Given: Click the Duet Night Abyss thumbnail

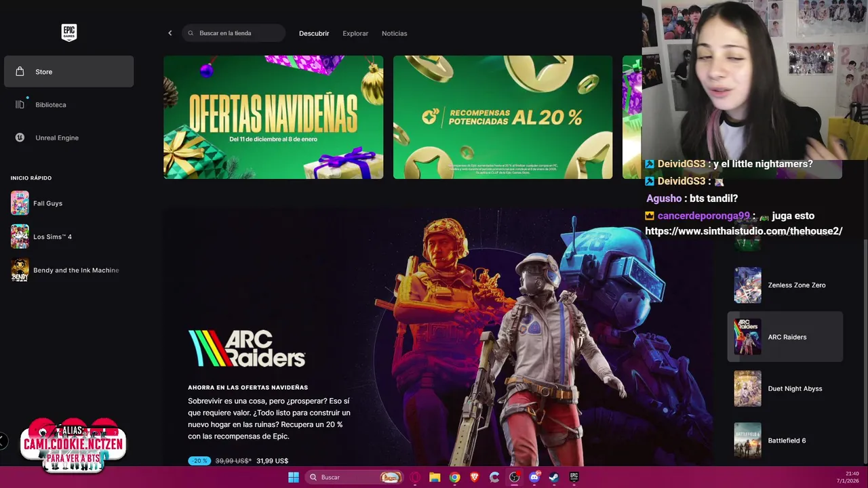Looking at the screenshot, I should pyautogui.click(x=747, y=389).
